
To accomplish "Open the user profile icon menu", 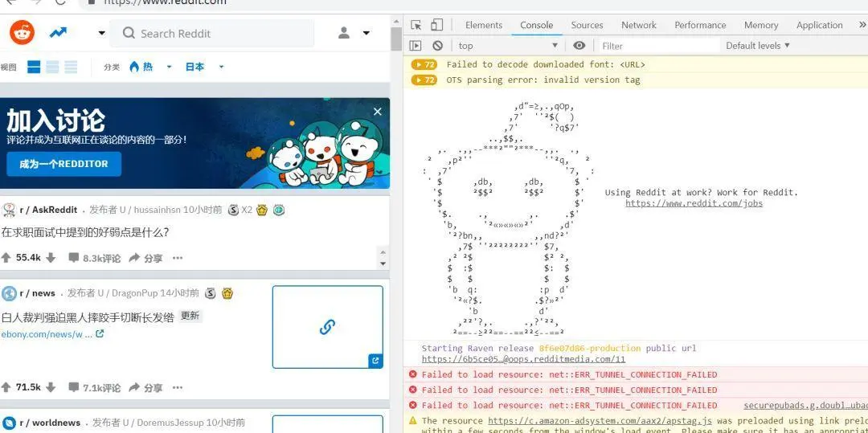I will tap(344, 33).
